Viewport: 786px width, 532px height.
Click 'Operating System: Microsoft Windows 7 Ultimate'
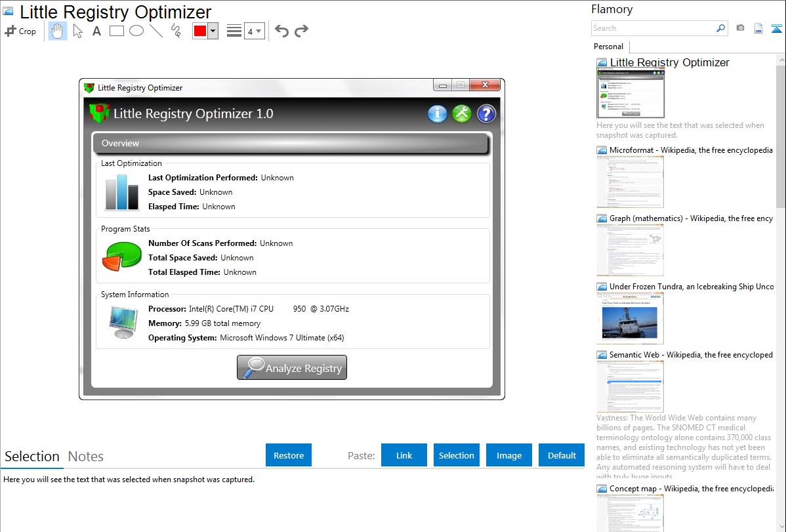pyautogui.click(x=246, y=338)
